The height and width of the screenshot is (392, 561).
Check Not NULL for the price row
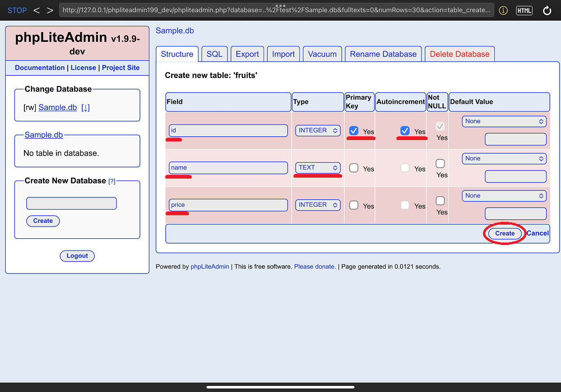[440, 201]
